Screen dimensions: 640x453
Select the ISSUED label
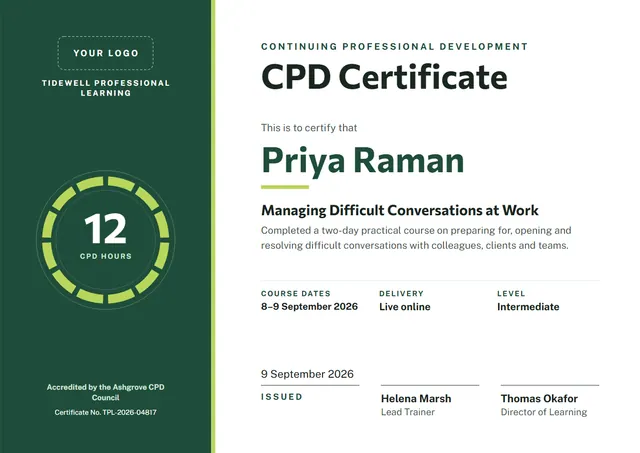pyautogui.click(x=282, y=397)
